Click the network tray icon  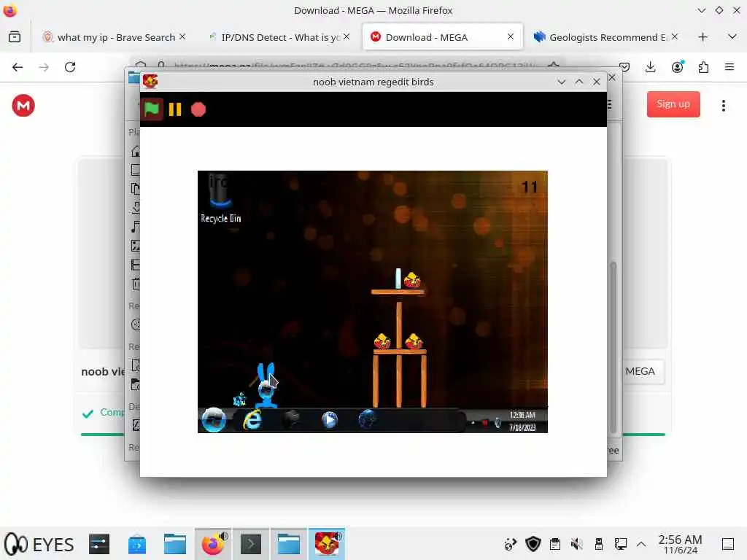click(x=620, y=543)
